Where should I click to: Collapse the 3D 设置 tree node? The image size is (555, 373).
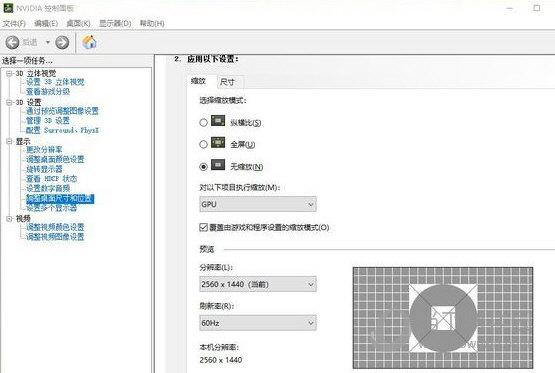[9, 102]
